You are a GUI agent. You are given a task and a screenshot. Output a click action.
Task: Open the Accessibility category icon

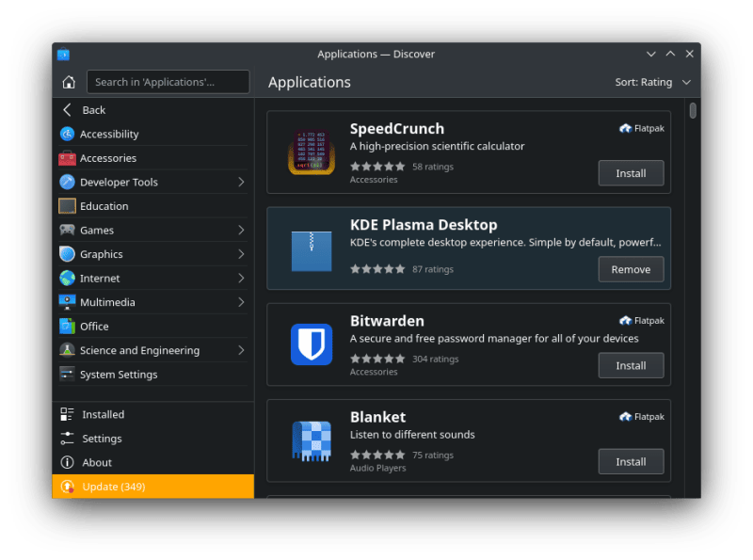tap(67, 135)
